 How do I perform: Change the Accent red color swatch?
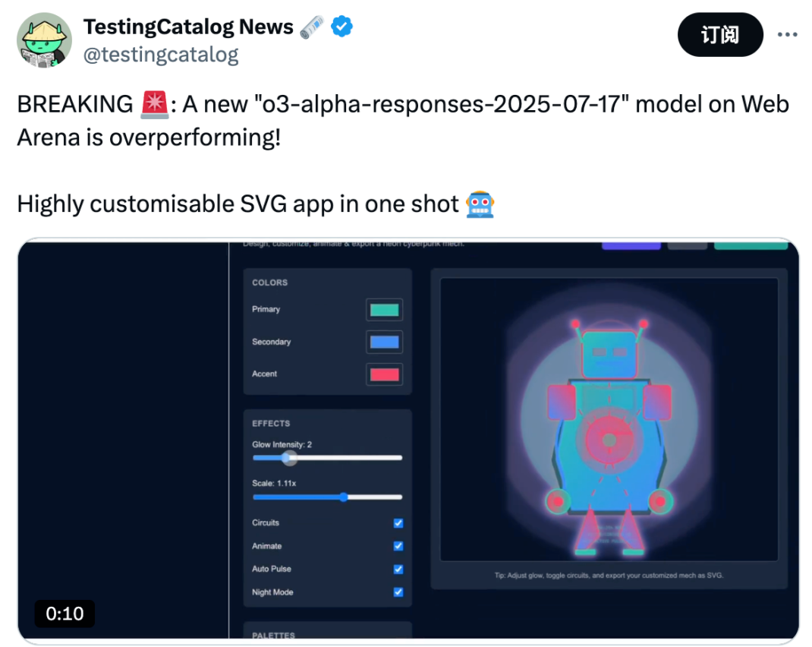384,374
